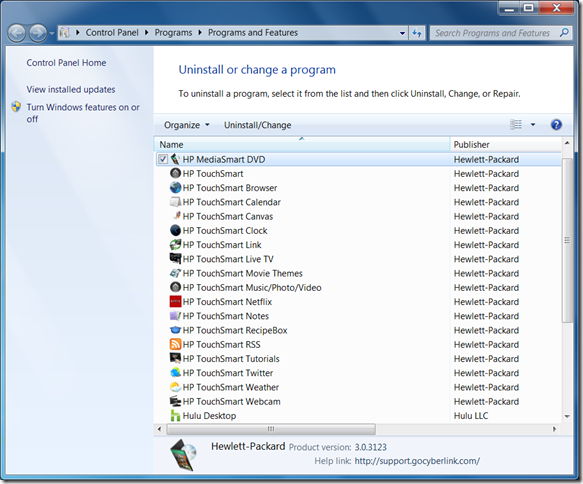Open help with the blue question mark icon
The height and width of the screenshot is (484, 583).
click(556, 125)
